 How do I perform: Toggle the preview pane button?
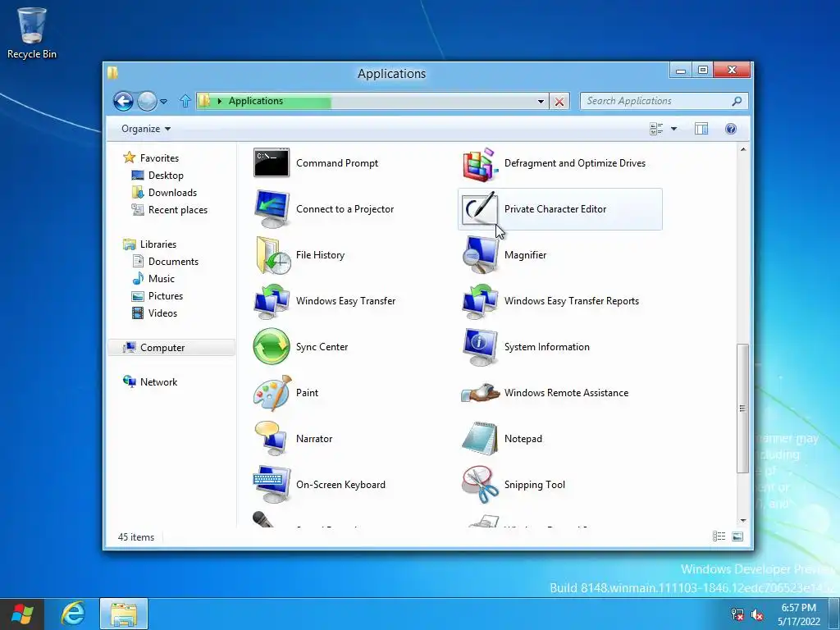701,129
